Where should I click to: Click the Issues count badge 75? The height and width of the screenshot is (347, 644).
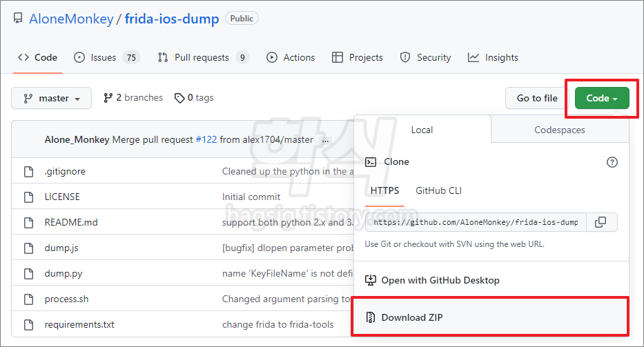pyautogui.click(x=131, y=57)
